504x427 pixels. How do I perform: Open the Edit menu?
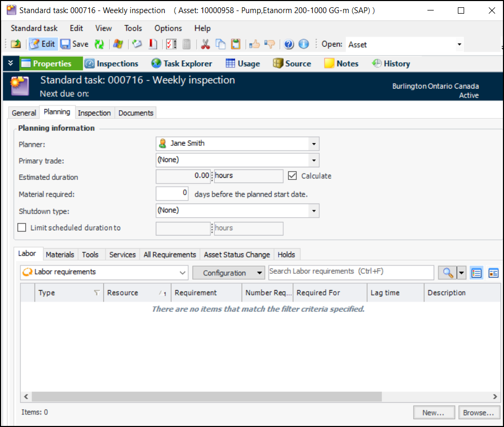pos(77,28)
